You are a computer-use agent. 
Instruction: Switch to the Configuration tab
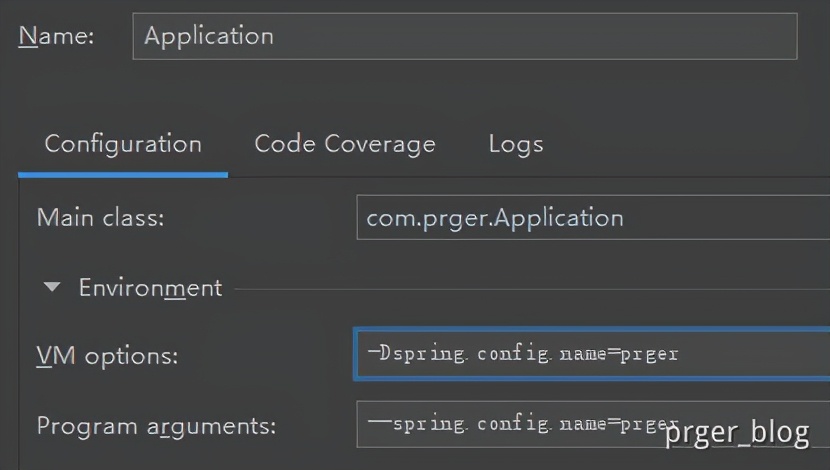click(x=123, y=144)
